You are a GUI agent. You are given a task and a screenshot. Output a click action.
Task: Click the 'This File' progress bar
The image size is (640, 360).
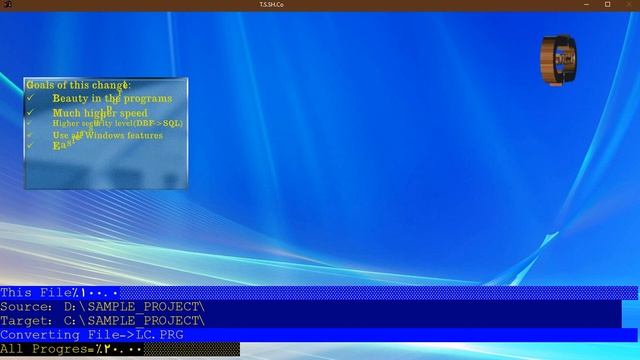click(x=319, y=293)
